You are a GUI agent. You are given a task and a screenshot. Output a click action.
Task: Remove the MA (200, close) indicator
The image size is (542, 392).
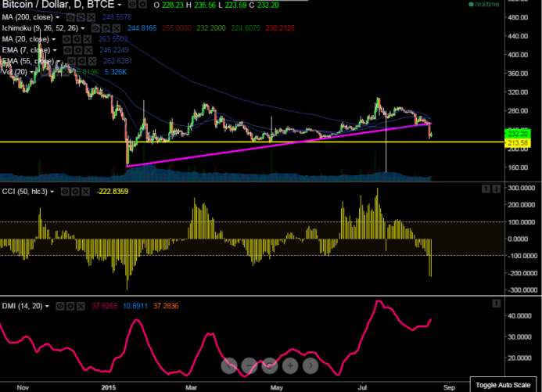[x=91, y=17]
